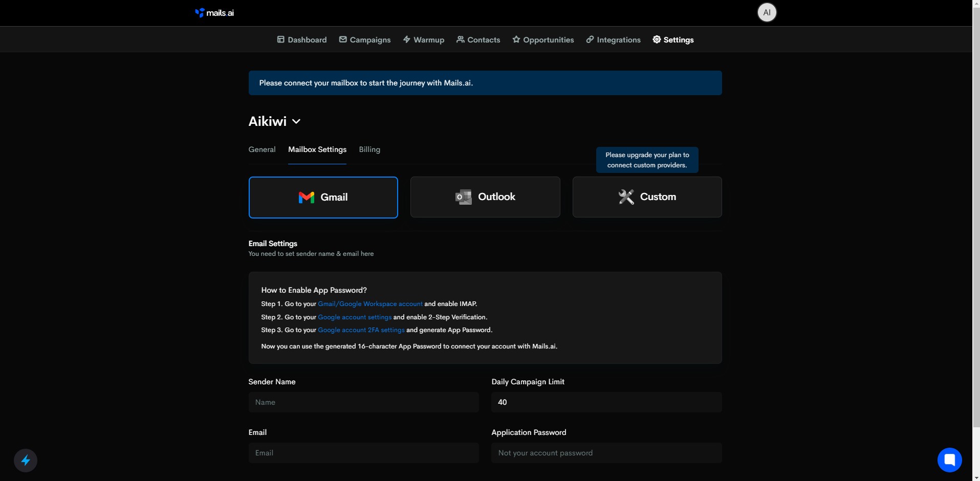
Task: Click the Settings gear icon
Action: 657,39
